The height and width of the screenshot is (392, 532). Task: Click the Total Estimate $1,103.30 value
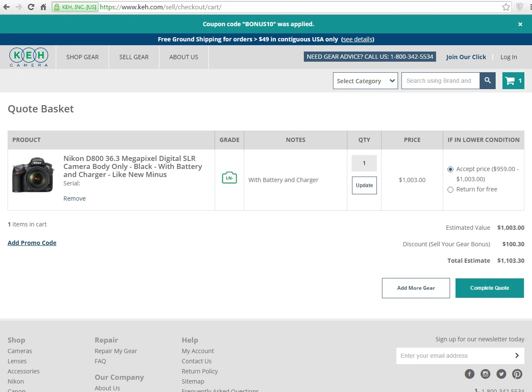pyautogui.click(x=511, y=261)
